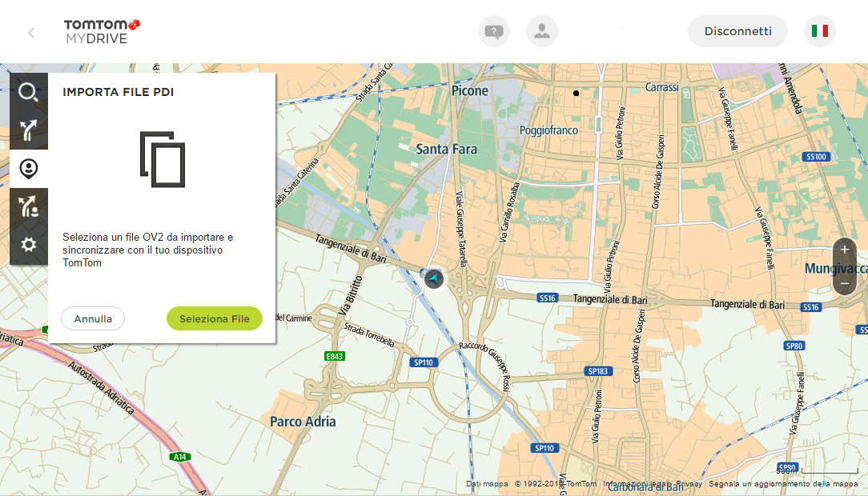Viewport: 868px width, 496px height.
Task: Click the Picone map label
Action: coord(470,90)
